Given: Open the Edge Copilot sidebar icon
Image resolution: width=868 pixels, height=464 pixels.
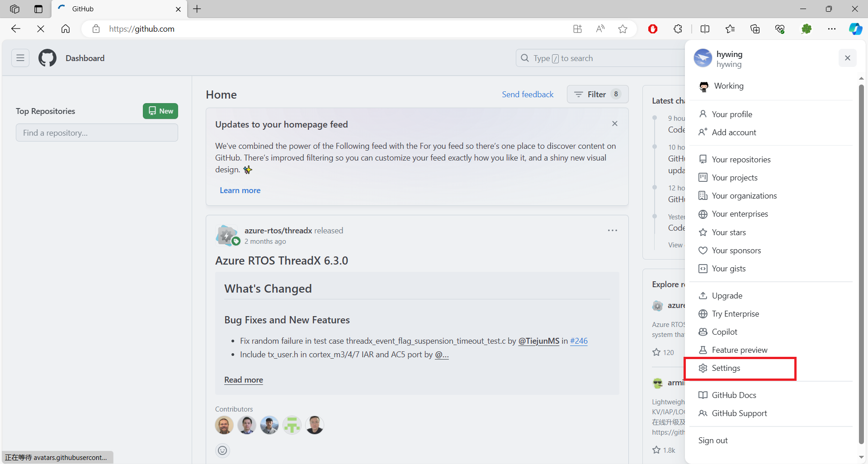Looking at the screenshot, I should click(855, 29).
